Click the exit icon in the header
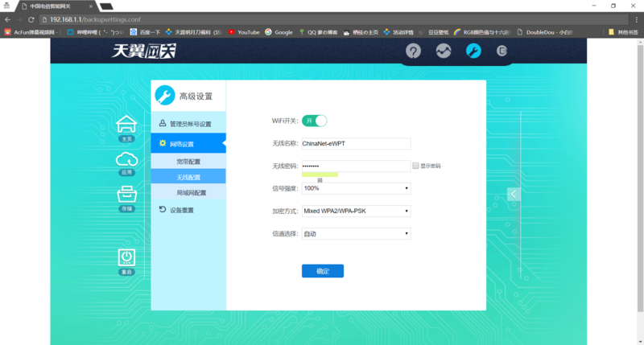Screen dimensions: 644x345 pos(502,51)
